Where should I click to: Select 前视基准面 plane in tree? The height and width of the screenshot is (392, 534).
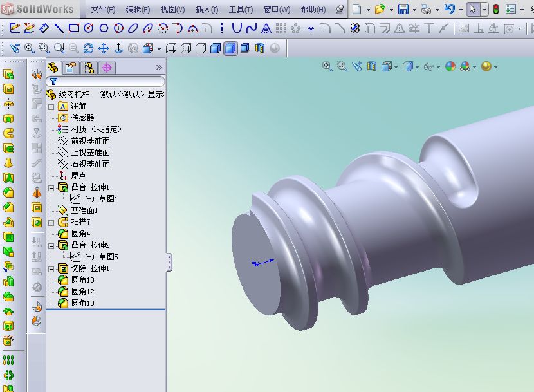90,141
